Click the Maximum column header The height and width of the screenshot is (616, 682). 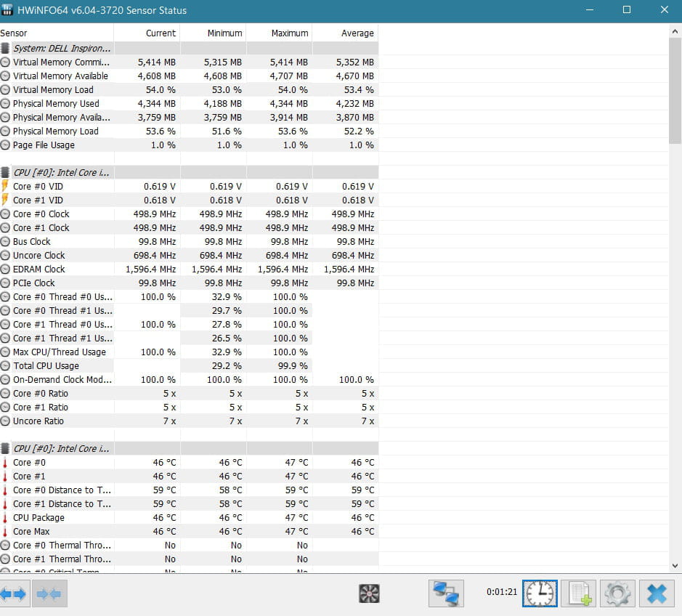coord(279,33)
